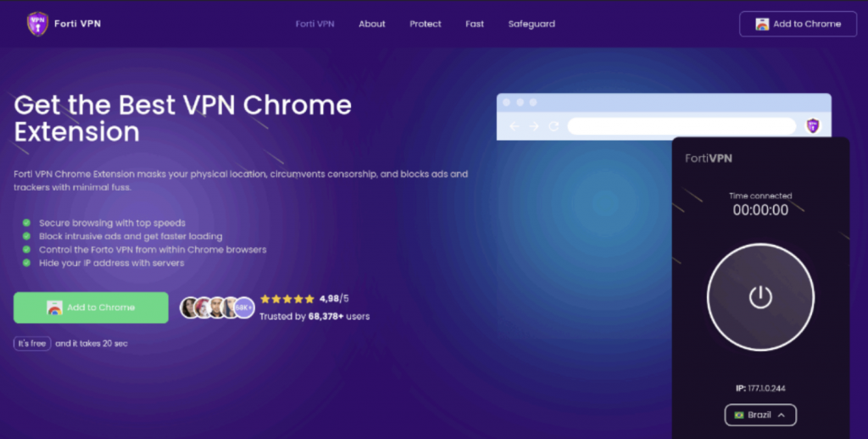Click the Forti VPN shield logo
The height and width of the screenshot is (439, 868).
[37, 24]
